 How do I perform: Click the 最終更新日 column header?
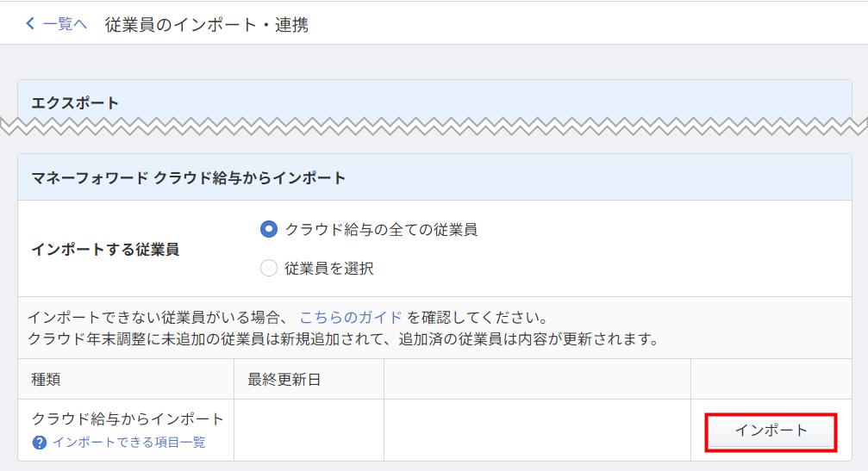click(284, 380)
